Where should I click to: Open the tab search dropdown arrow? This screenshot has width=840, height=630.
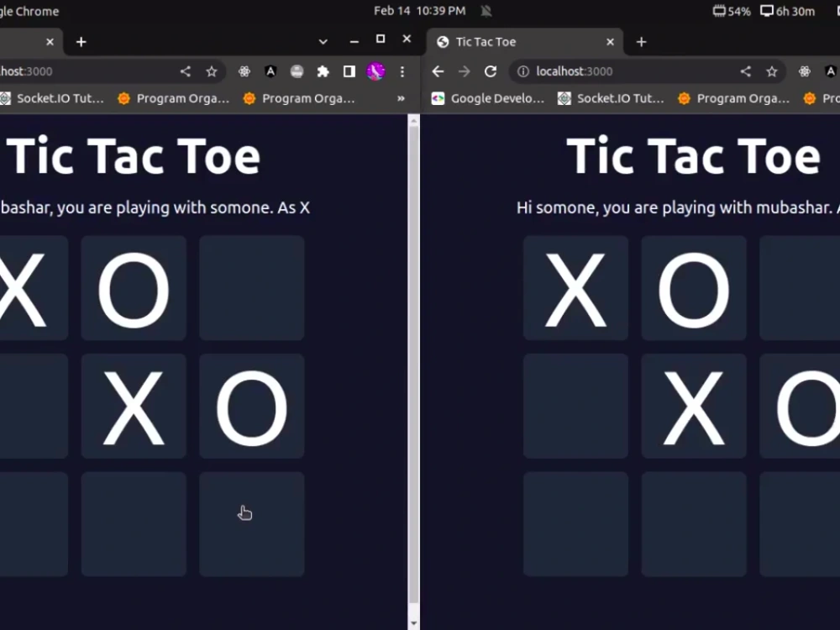point(322,41)
